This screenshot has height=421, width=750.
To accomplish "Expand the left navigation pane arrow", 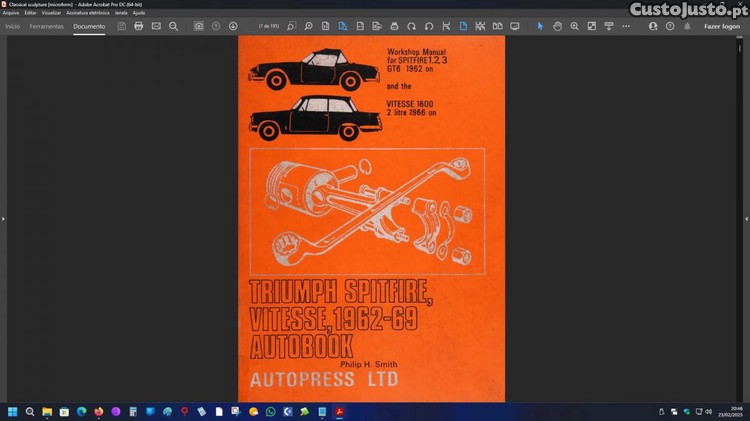I will tap(4, 218).
